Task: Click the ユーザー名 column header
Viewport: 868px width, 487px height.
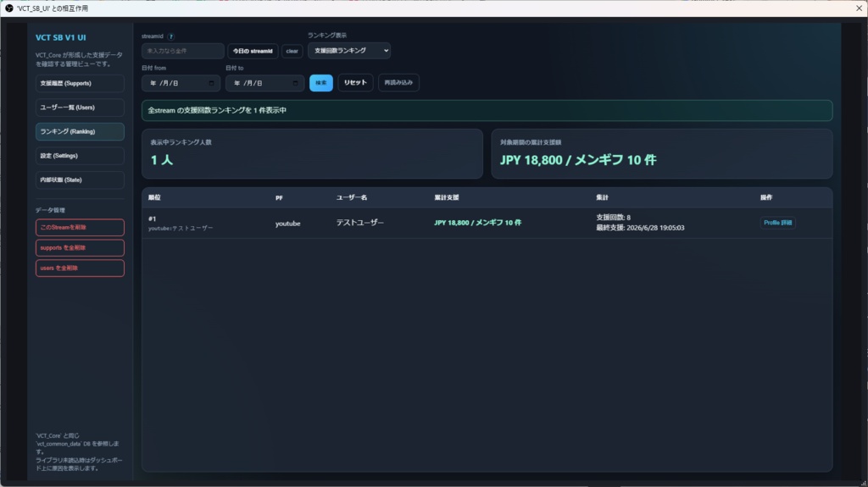Action: click(x=352, y=197)
